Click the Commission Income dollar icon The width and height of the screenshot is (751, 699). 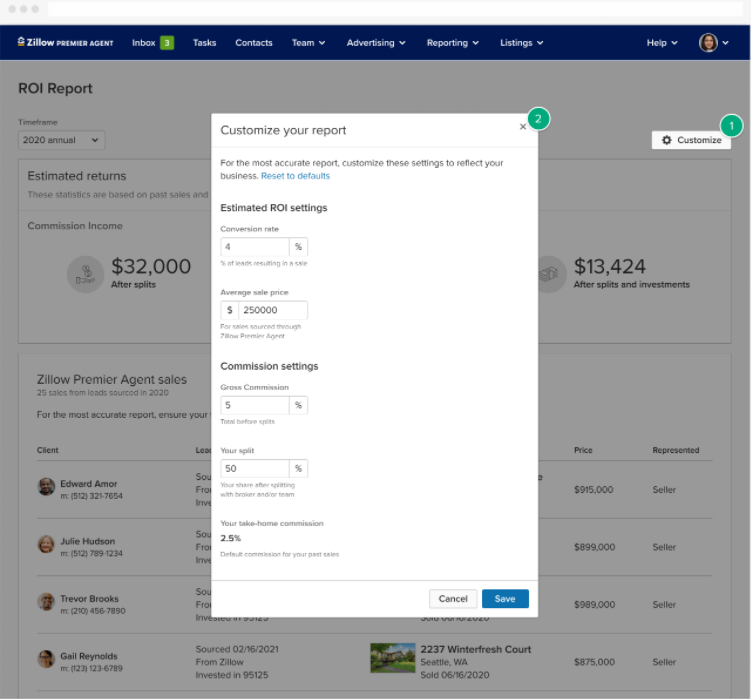[x=86, y=273]
